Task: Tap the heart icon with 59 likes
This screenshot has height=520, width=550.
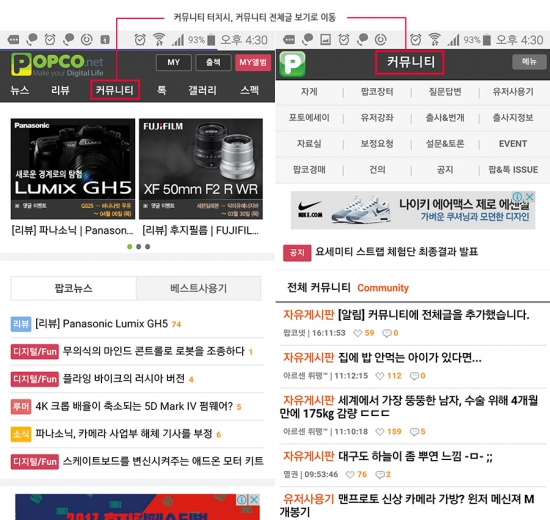Action: click(357, 333)
